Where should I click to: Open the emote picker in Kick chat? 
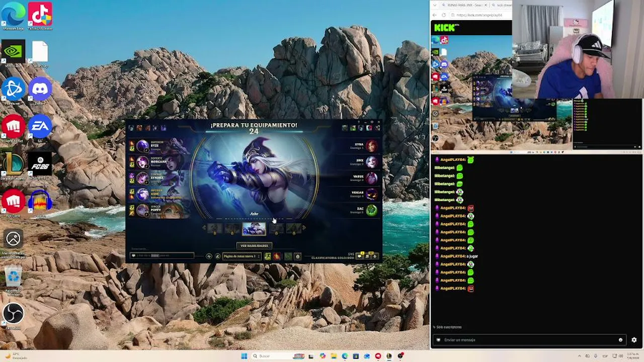pyautogui.click(x=620, y=340)
